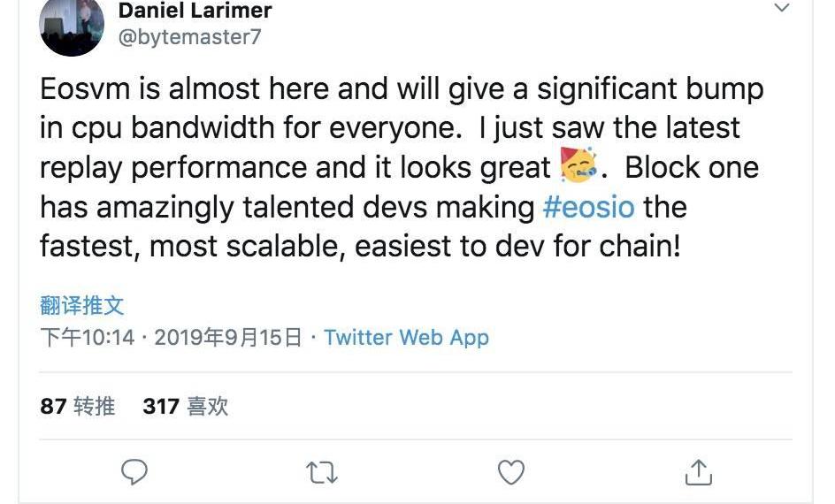
Task: Click the 翻译推文 translate link
Action: click(x=82, y=306)
